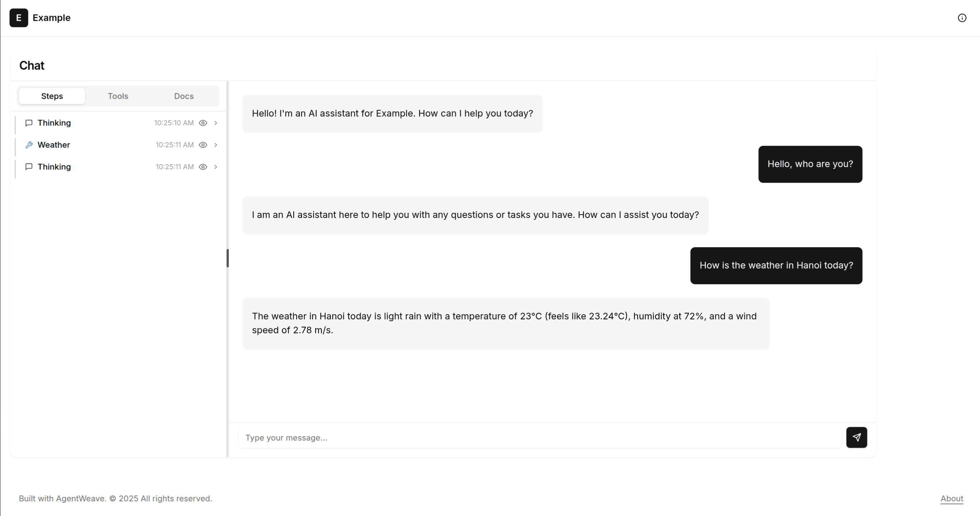Click the E logo avatar for Example

(x=18, y=18)
